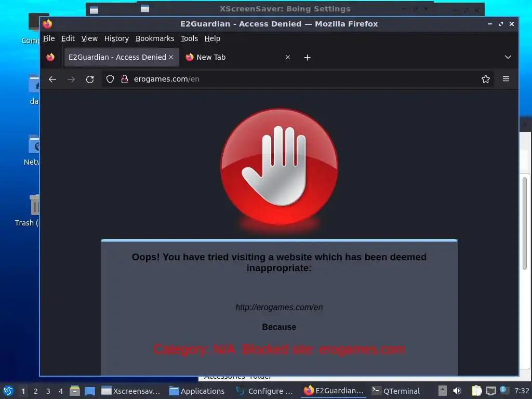
Task: Select the Network desktop icon
Action: [x=31, y=150]
